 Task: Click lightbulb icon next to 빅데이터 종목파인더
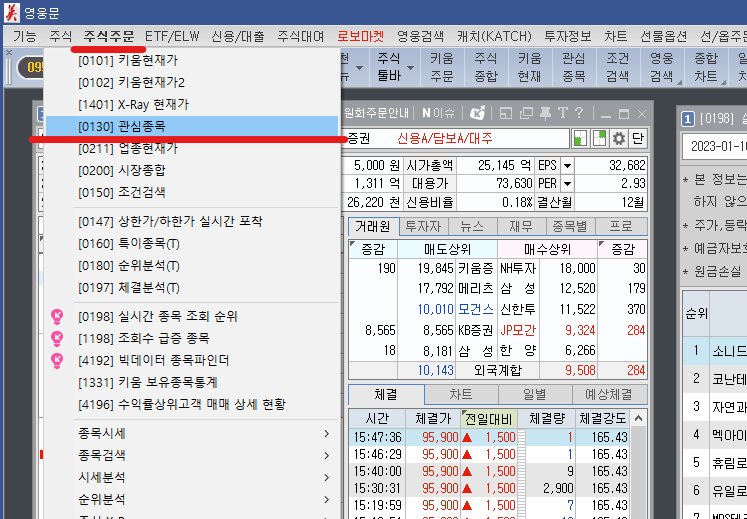click(x=57, y=360)
